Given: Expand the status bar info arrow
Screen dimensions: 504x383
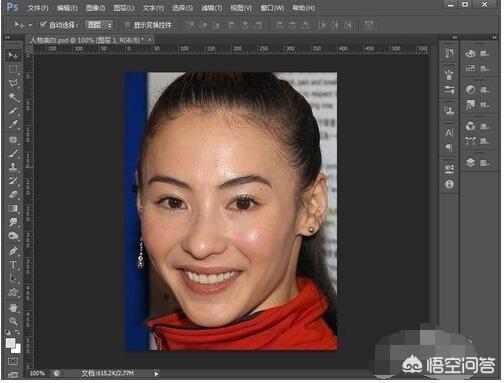Looking at the screenshot, I should point(156,374).
